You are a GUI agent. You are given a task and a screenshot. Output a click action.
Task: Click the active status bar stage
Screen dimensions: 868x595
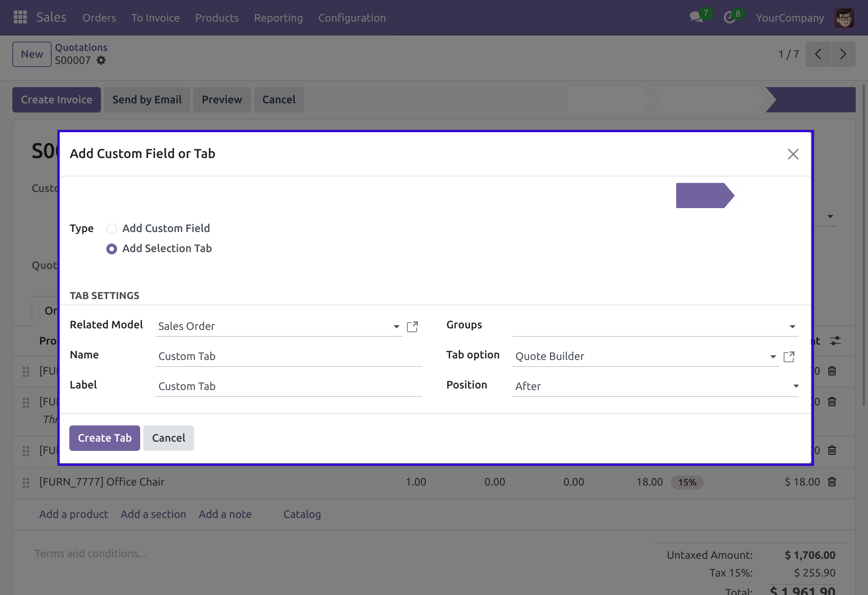point(811,100)
